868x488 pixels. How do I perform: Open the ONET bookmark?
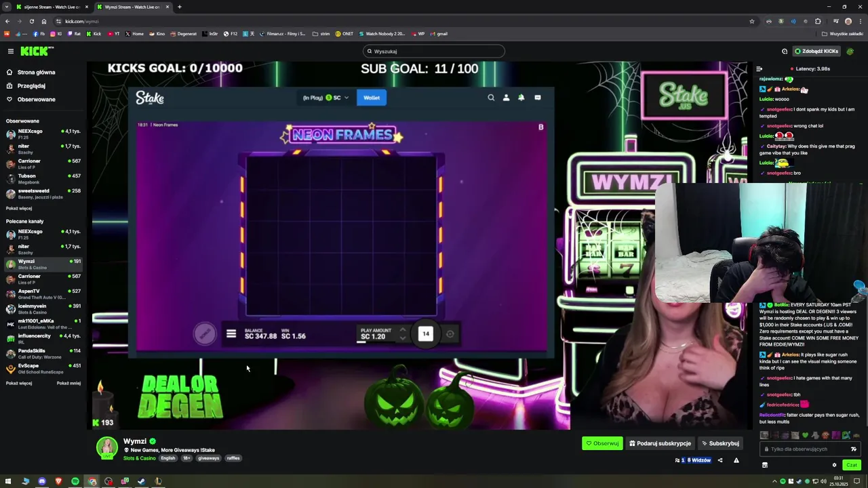point(344,34)
